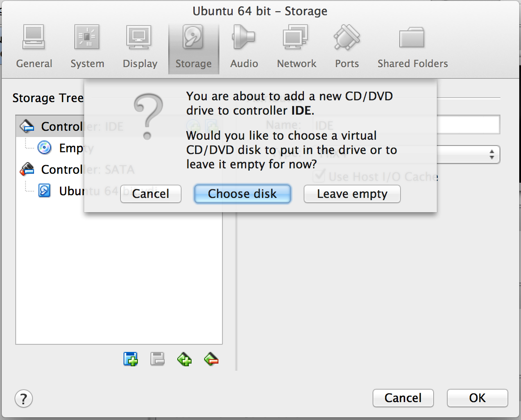Image resolution: width=521 pixels, height=420 pixels.
Task: Switch to the System settings page
Action: pos(87,45)
